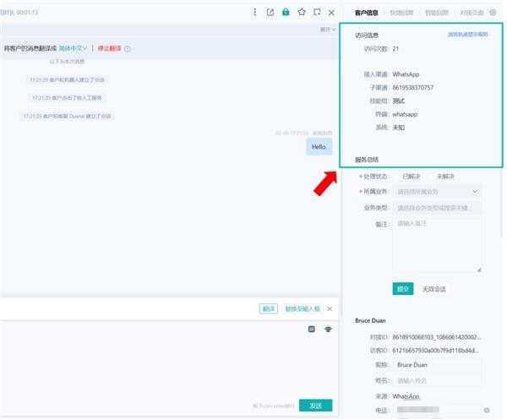The width and height of the screenshot is (507, 420).
Task: Click the 来源 value WhatsApp
Action: [x=406, y=396]
